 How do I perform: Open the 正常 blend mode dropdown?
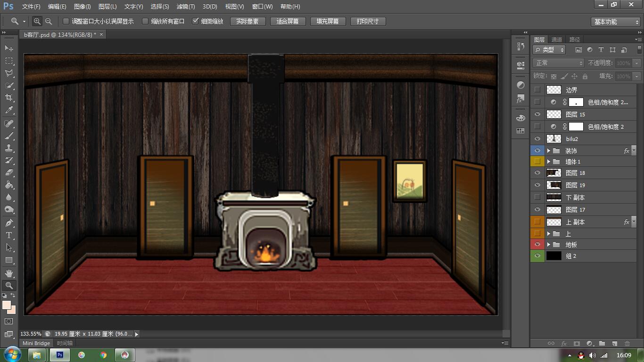point(558,63)
